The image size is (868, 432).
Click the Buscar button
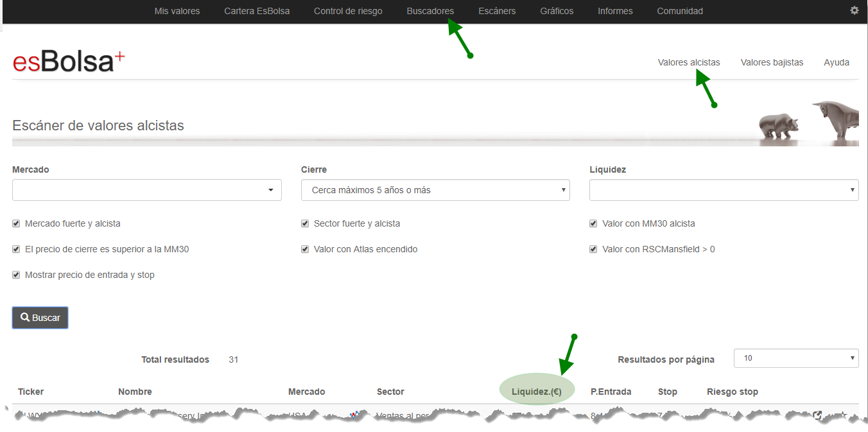click(40, 318)
